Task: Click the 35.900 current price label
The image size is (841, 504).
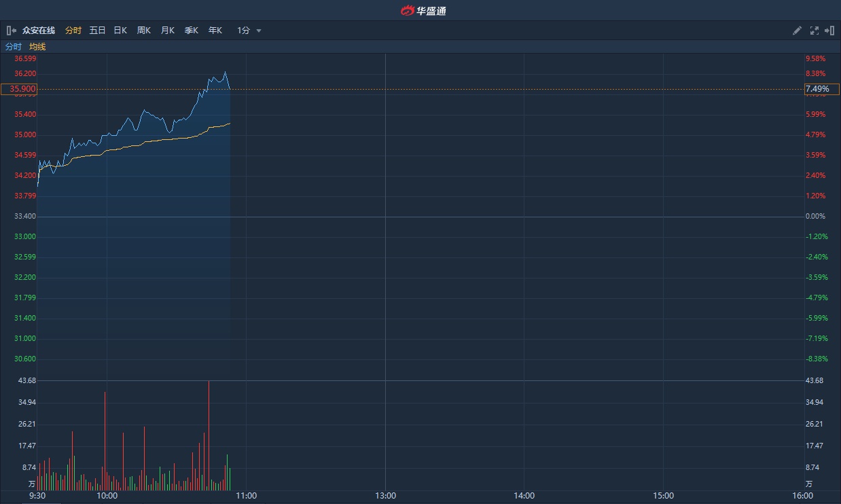Action: tap(19, 89)
